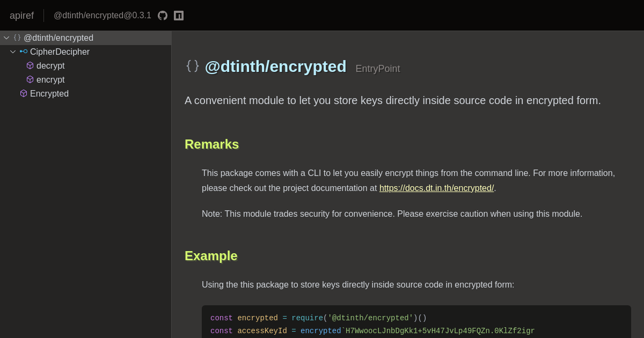This screenshot has width=644, height=338.
Task: Click the curly-braces module icon beside @dtinth/encrypted
Action: (17, 38)
